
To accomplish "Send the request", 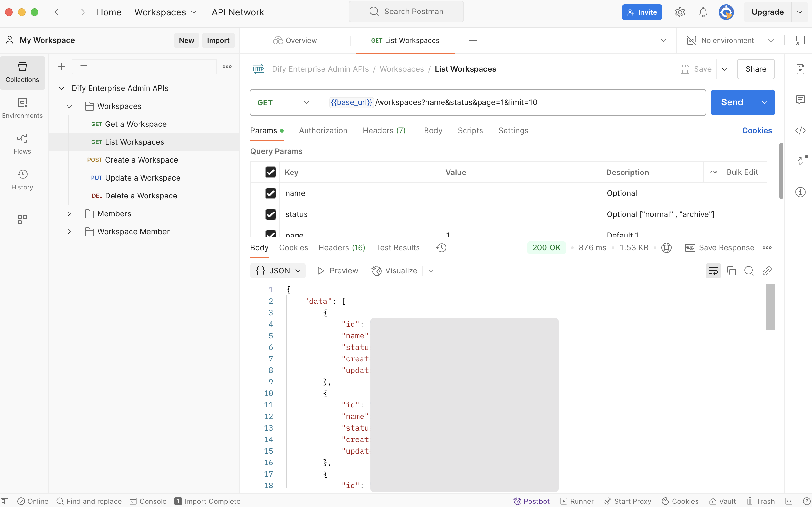I will (732, 102).
